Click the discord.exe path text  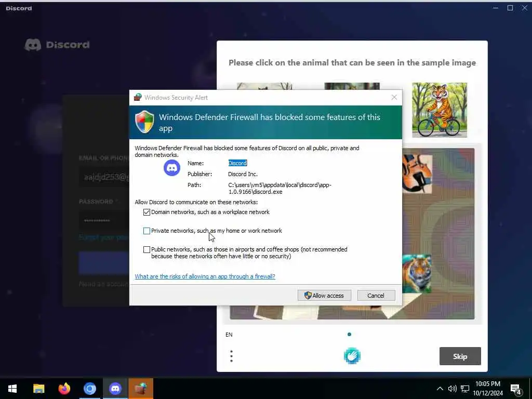(280, 188)
